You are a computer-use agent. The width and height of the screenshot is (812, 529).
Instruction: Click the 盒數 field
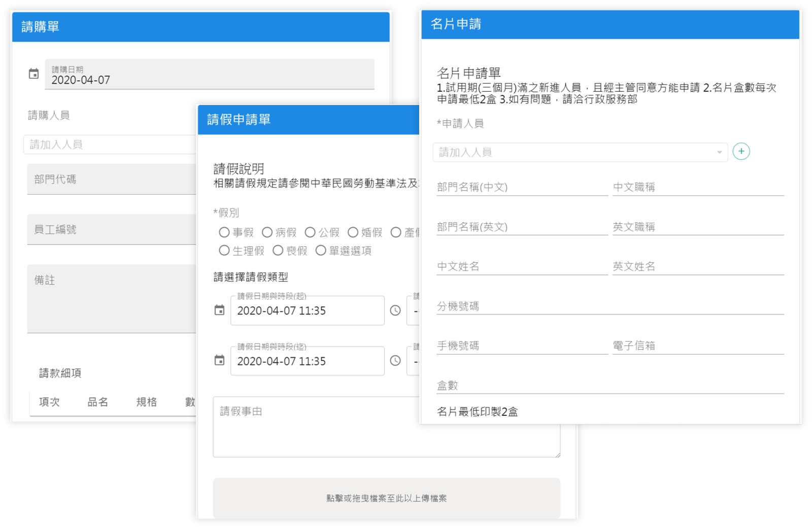click(610, 385)
